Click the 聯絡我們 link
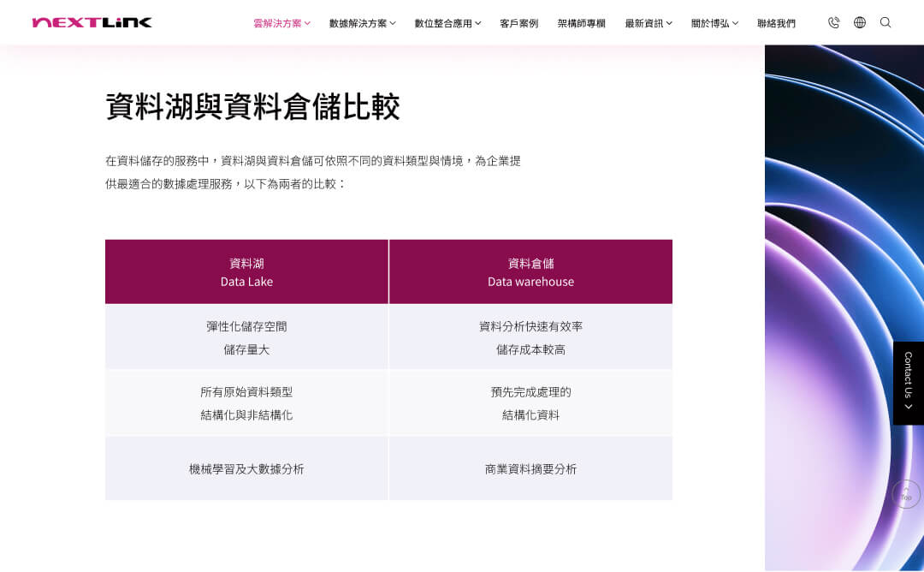924x572 pixels. (x=776, y=23)
